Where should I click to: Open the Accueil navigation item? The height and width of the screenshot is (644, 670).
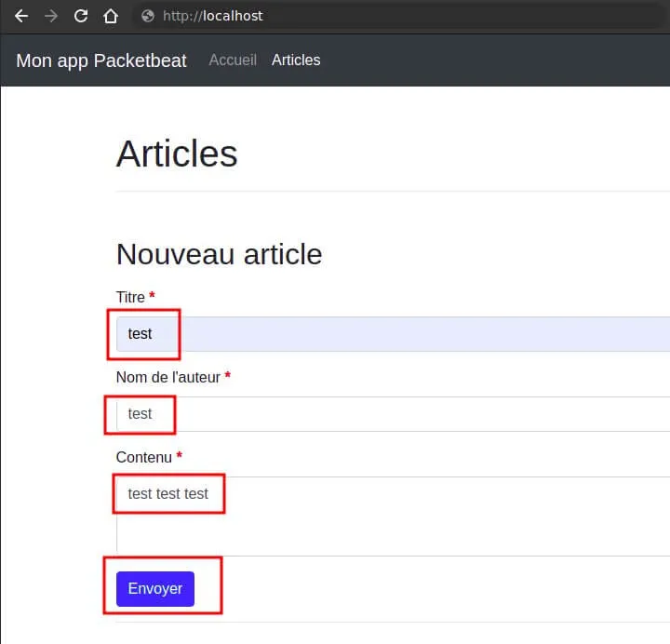(x=233, y=60)
